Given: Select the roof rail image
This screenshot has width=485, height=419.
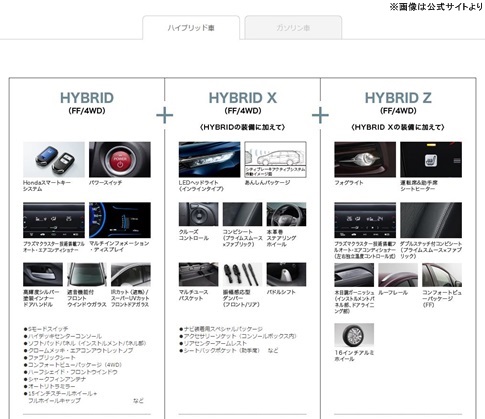Looking at the screenshot, I should click(x=398, y=275).
